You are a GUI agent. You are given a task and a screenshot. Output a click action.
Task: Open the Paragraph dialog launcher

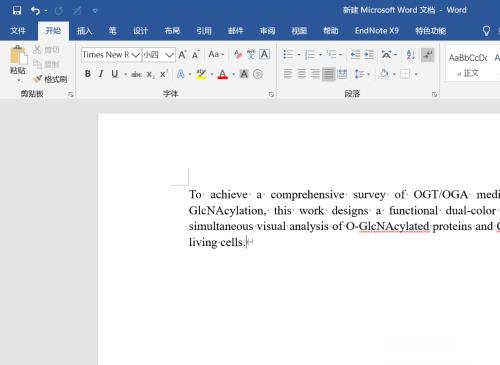[434, 95]
